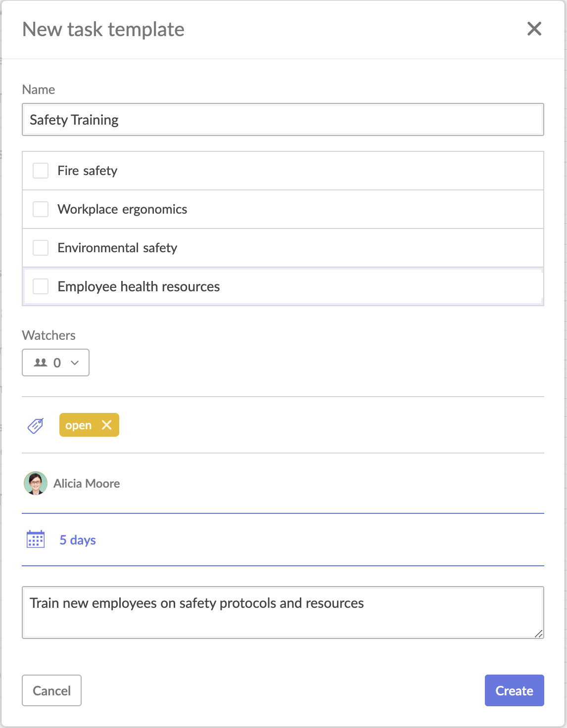Screen dimensions: 567x728
Task: Click the tag label icon
Action: pyautogui.click(x=35, y=425)
